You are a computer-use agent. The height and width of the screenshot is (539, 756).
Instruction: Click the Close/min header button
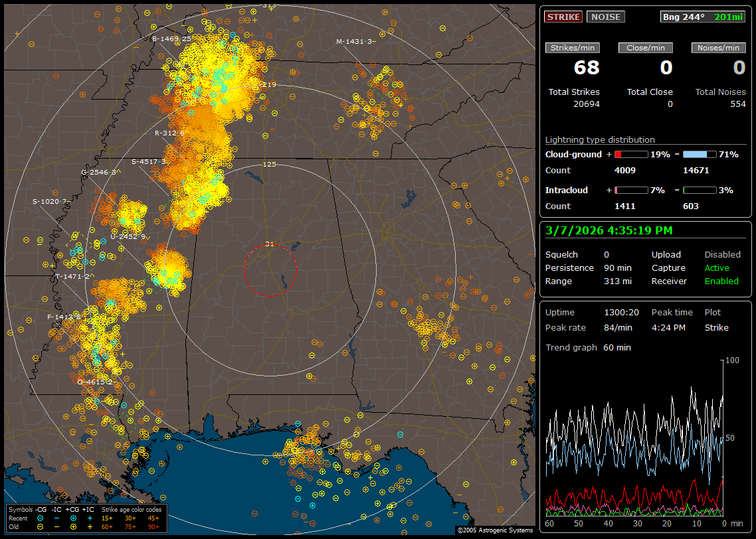[x=646, y=48]
